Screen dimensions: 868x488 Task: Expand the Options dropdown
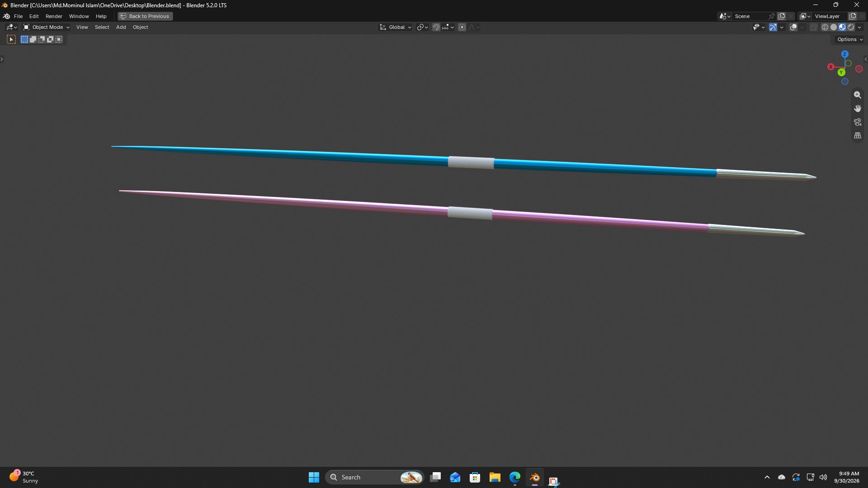click(x=849, y=39)
